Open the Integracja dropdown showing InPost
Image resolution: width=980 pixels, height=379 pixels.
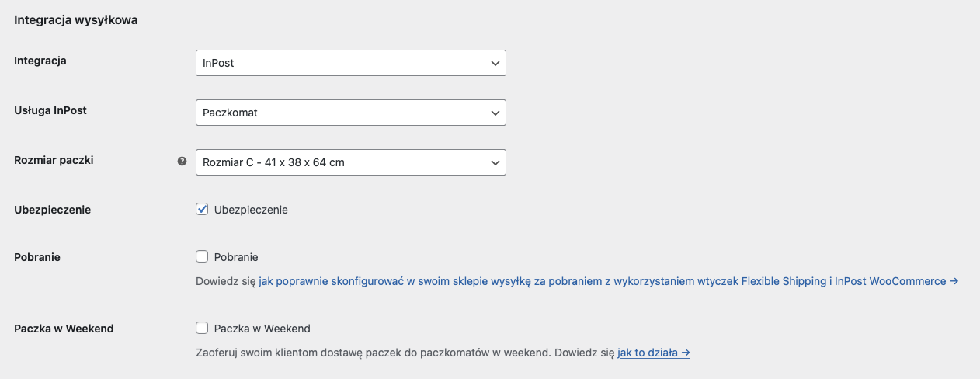tap(350, 63)
